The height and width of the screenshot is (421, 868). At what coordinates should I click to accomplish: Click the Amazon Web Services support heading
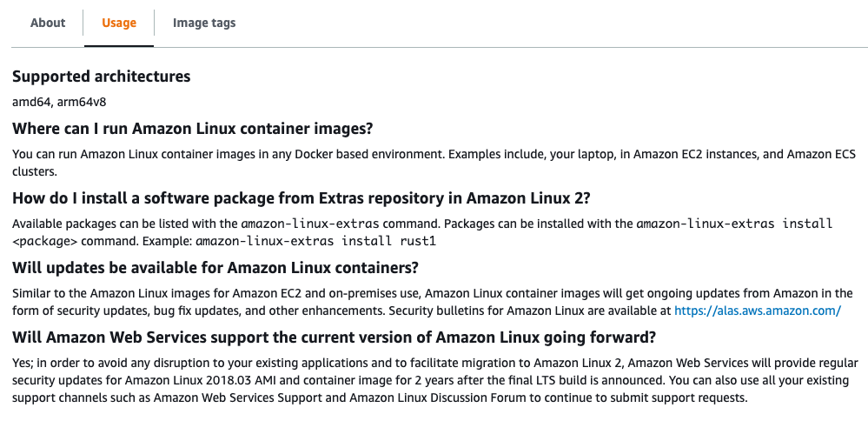[x=334, y=337]
